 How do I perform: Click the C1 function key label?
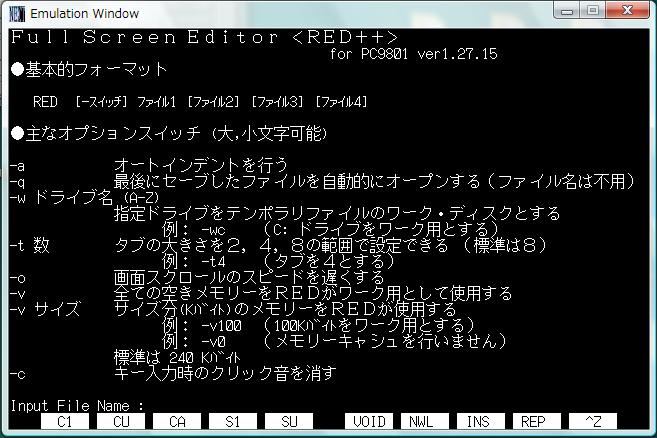pos(65,421)
